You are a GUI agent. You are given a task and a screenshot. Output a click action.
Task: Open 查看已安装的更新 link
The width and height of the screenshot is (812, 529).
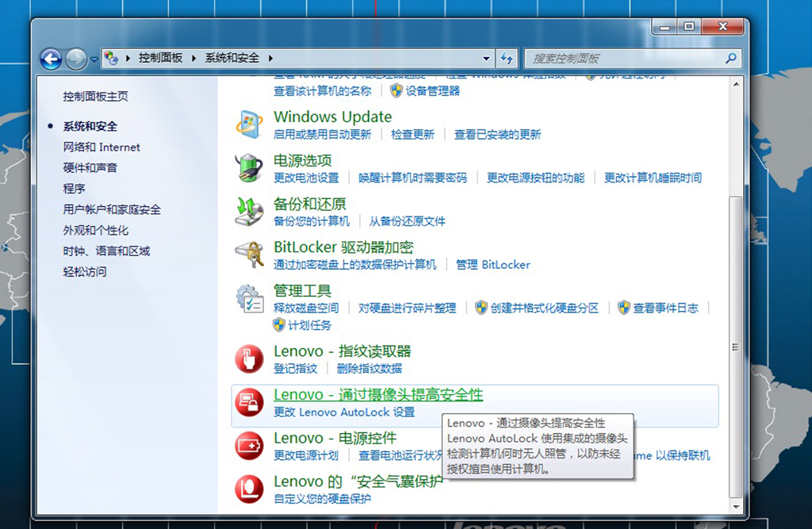(498, 135)
